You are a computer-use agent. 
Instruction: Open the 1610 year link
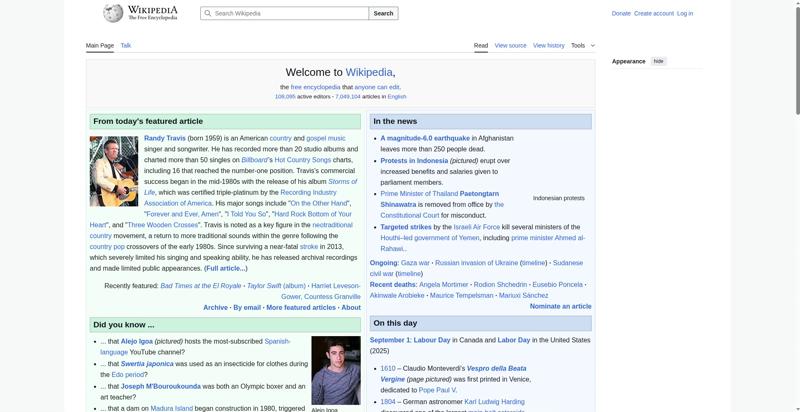click(x=388, y=368)
